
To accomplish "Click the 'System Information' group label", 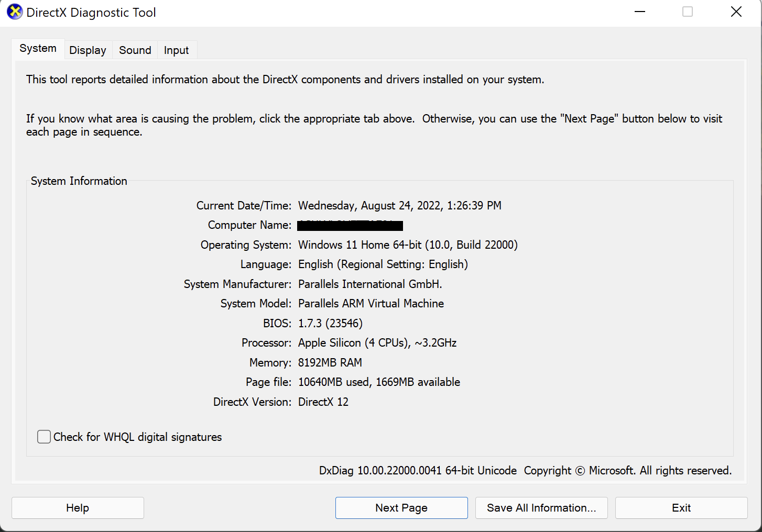I will 79,181.
